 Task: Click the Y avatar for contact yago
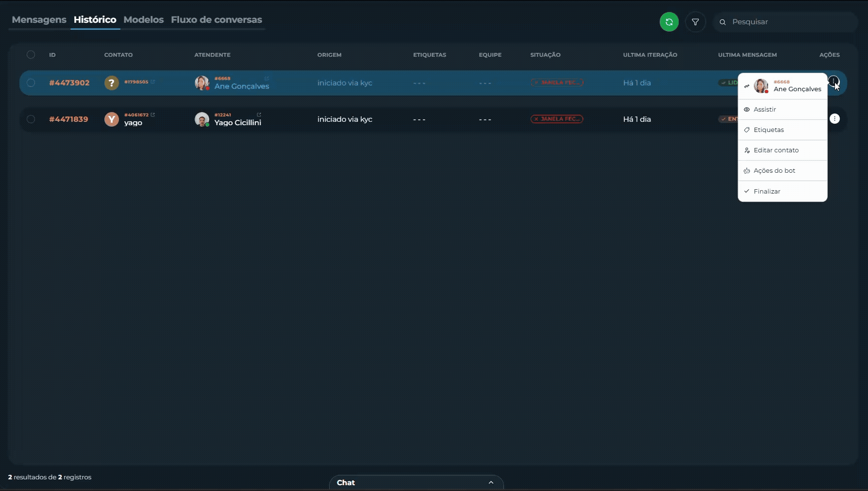[x=112, y=119]
